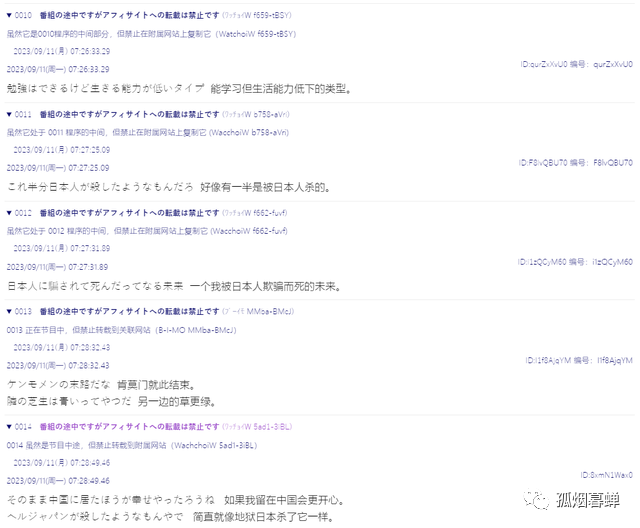Viewport: 640px width, 528px height.
Task: Click ID i1zQCyM60 on post 0012
Action: [542, 262]
